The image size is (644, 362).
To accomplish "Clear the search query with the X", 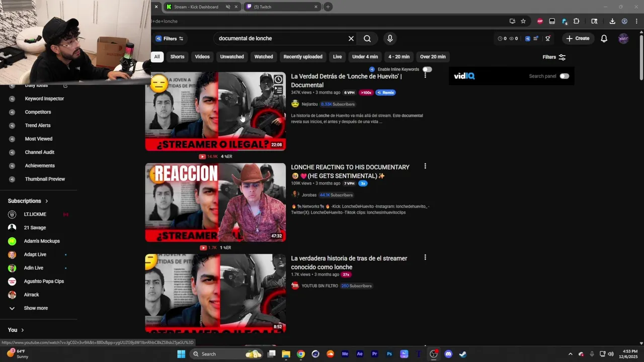I will point(351,39).
